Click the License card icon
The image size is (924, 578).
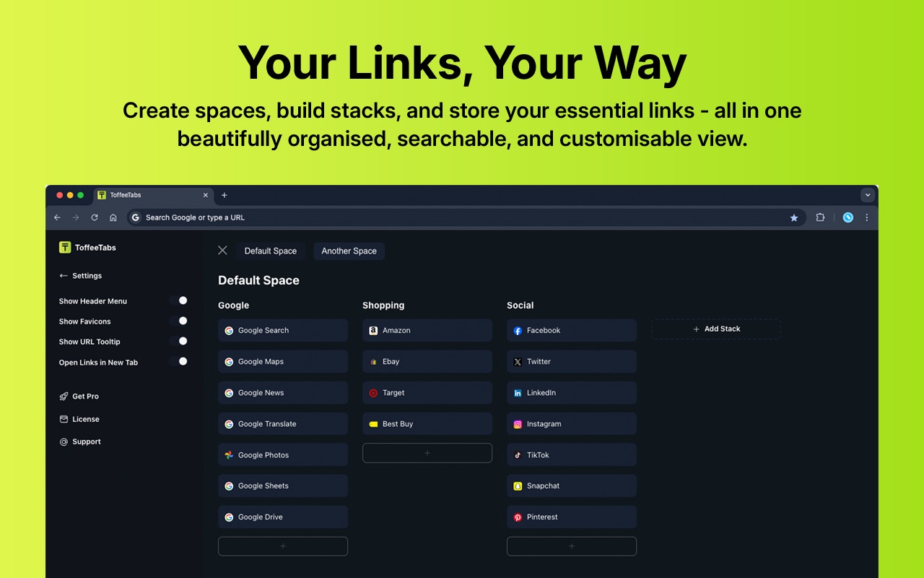click(64, 419)
